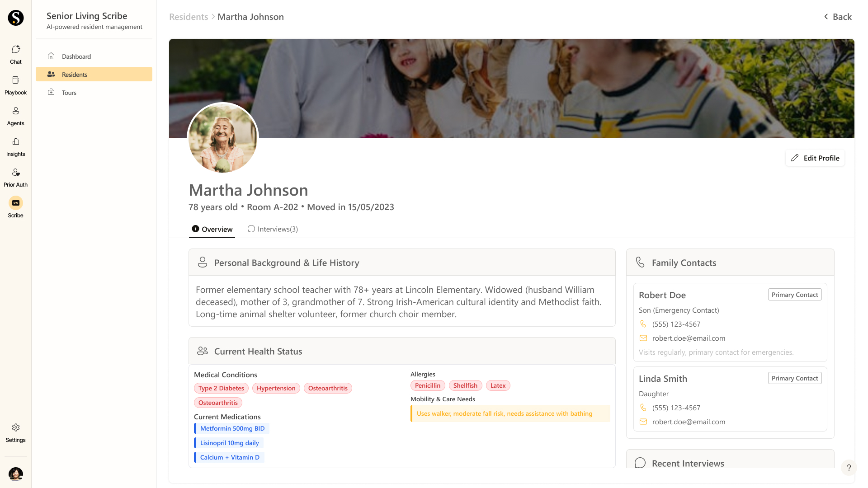
Task: Open Insights chart icon
Action: click(x=16, y=141)
